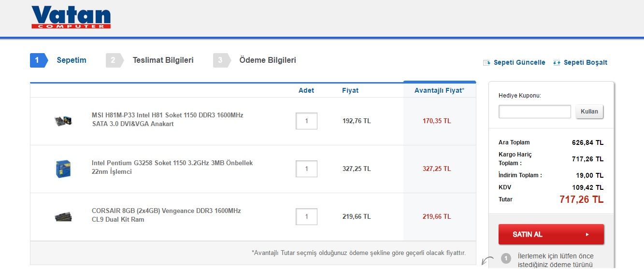The height and width of the screenshot is (269, 644).
Task: Click the Sepeti Güncelle refresh icon
Action: pos(487,63)
